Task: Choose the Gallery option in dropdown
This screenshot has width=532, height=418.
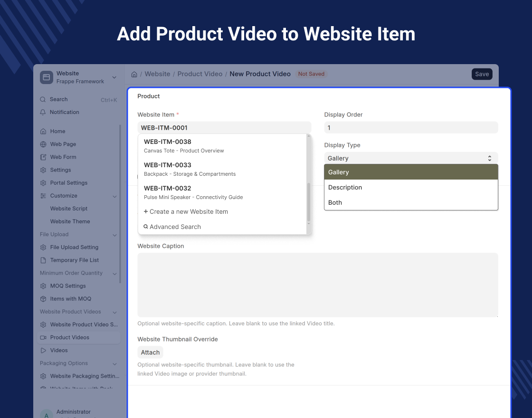Action: pyautogui.click(x=411, y=172)
